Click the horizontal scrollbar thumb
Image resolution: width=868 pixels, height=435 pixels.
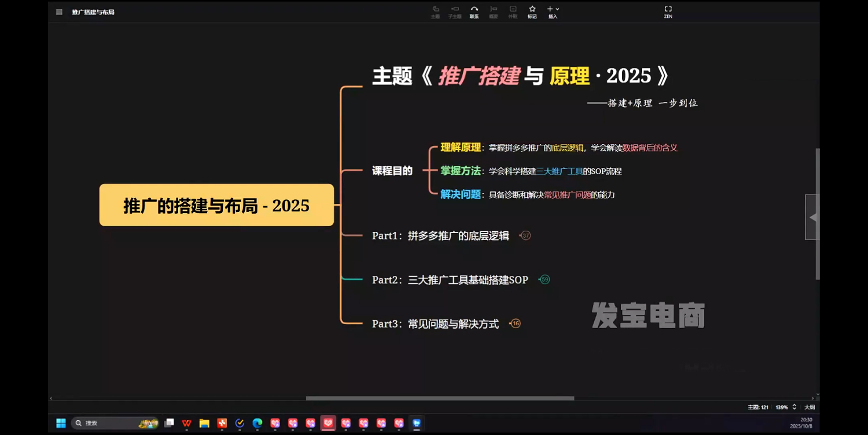click(x=439, y=398)
